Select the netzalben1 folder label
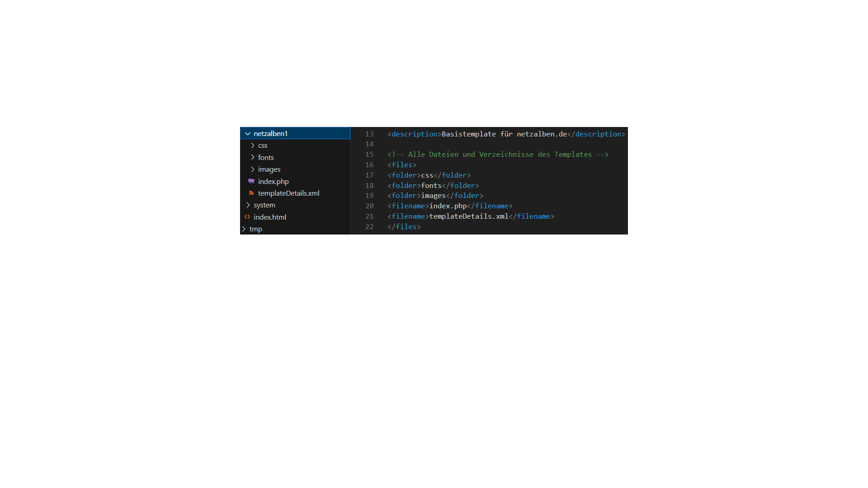 (270, 134)
